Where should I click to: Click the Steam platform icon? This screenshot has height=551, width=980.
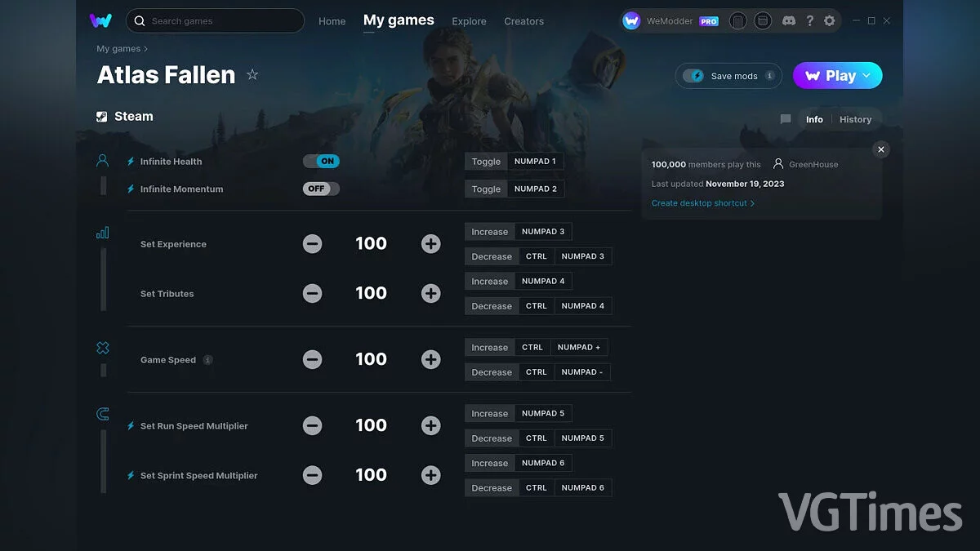[x=102, y=117]
